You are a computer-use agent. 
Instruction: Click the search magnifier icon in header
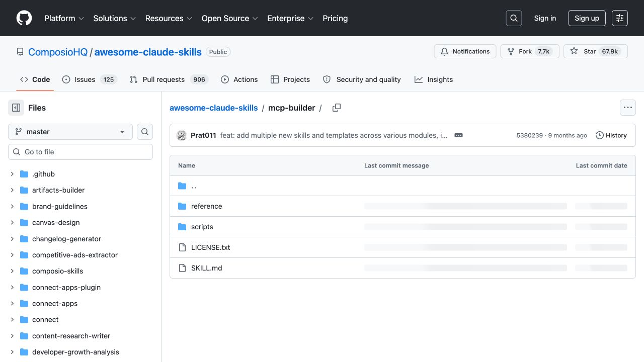tap(514, 18)
